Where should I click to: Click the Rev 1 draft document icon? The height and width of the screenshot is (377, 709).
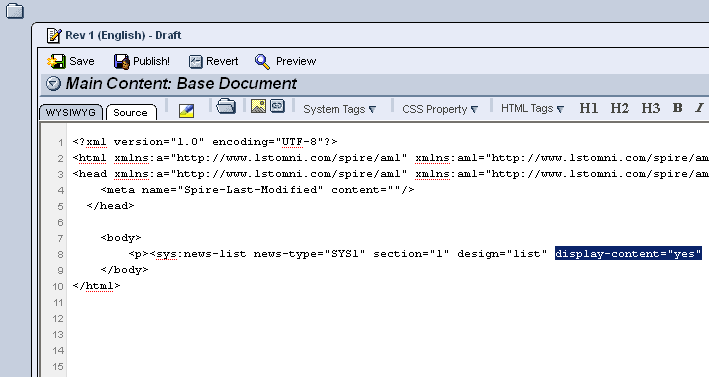54,35
